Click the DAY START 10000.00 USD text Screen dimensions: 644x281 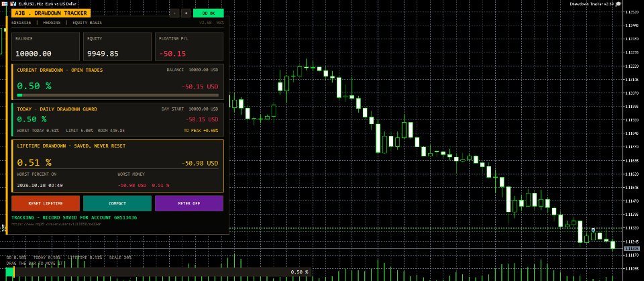tap(190, 109)
